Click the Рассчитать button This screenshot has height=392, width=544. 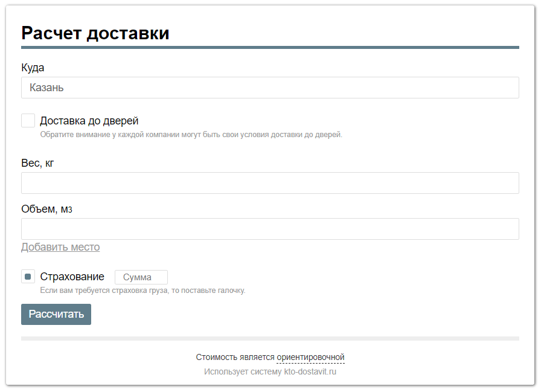tap(56, 314)
